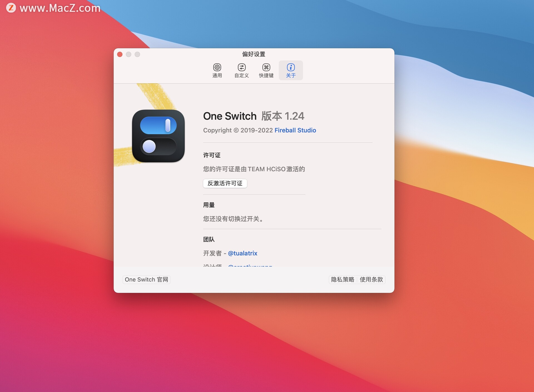Close the 偏好设置 window with the red button
534x392 pixels.
click(120, 54)
